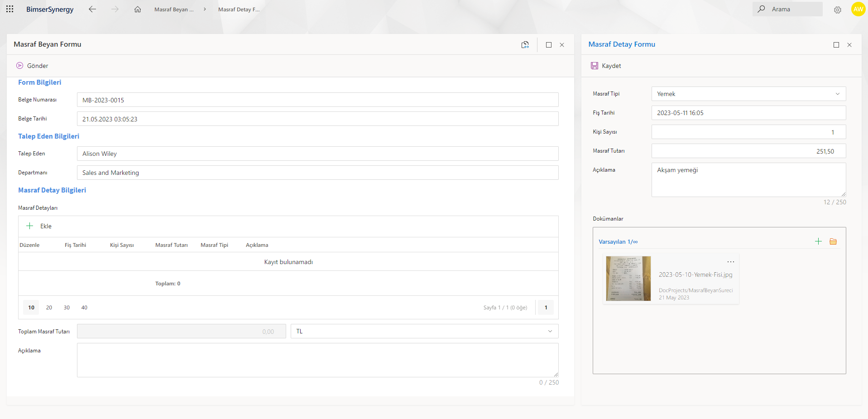Add an expense row with Ekle

38,226
